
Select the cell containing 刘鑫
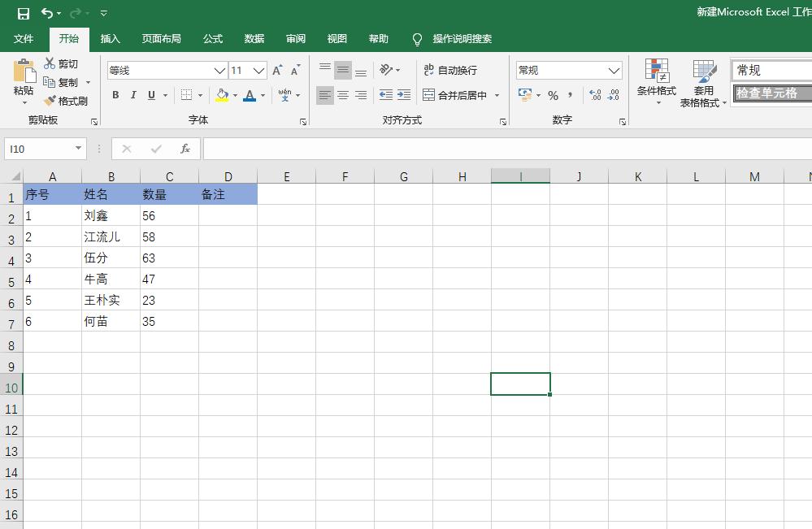pos(111,215)
